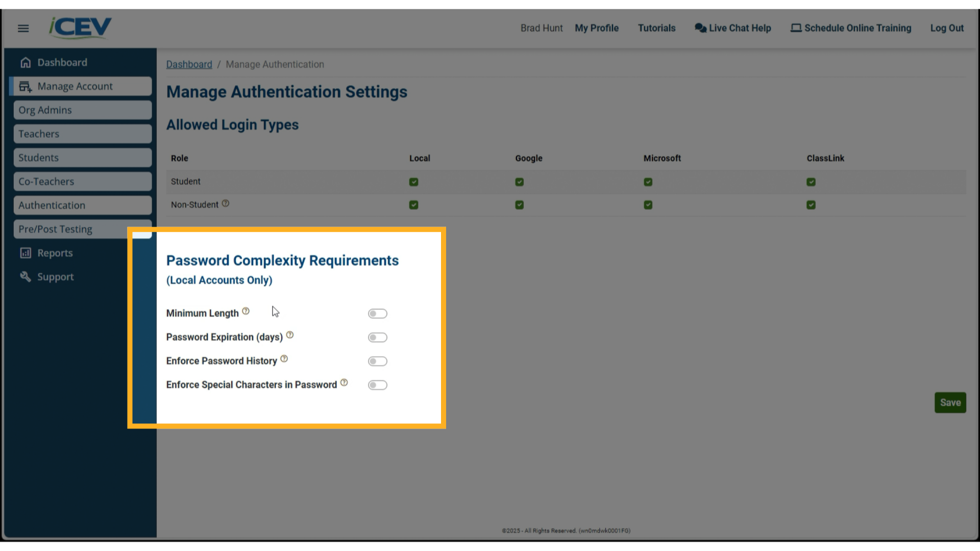Click the Schedule Online Training monitor icon

(x=796, y=28)
